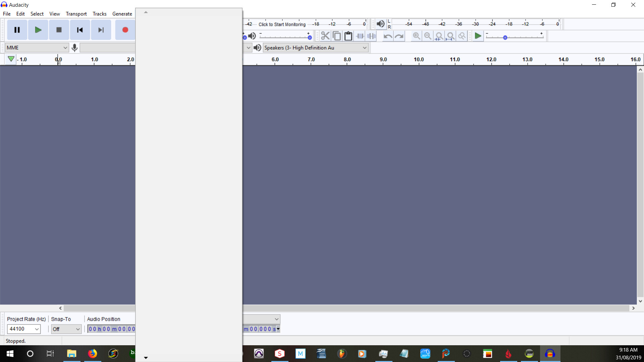Click the Paste clipboard icon
Viewport: 644px width, 362px height.
pos(348,36)
